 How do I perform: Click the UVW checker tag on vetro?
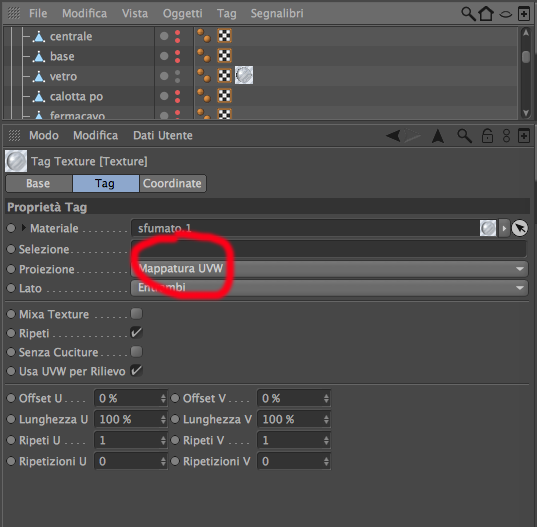point(225,76)
